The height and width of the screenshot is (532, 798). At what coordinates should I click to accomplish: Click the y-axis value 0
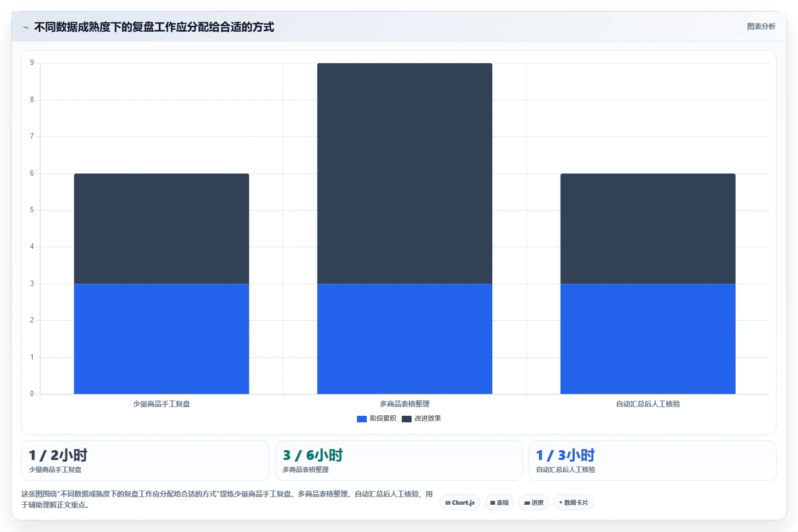click(32, 394)
